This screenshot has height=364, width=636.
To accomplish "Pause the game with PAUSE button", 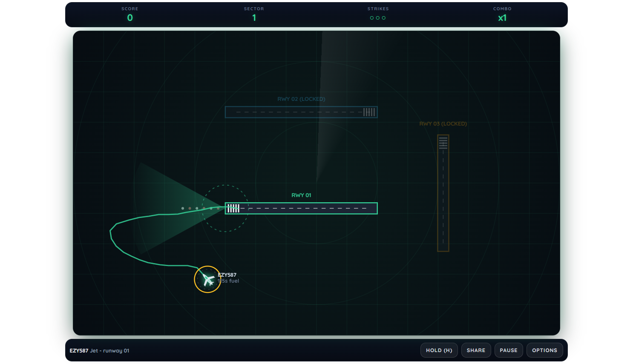I will (509, 350).
